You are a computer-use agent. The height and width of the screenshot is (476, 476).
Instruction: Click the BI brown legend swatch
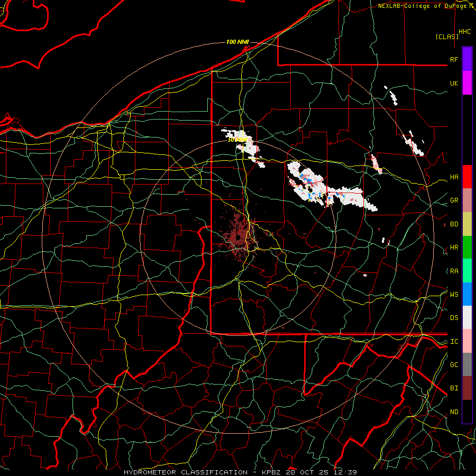467,388
